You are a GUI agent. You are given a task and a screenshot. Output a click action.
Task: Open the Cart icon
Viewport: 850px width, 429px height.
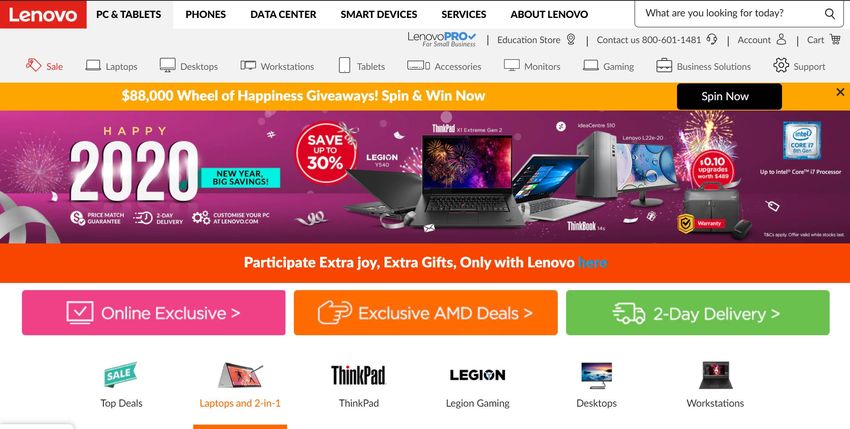(835, 39)
